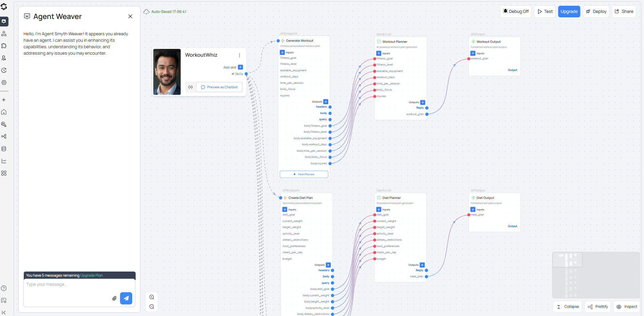Select the Diet Output node title
The image size is (644, 316).
(485, 198)
